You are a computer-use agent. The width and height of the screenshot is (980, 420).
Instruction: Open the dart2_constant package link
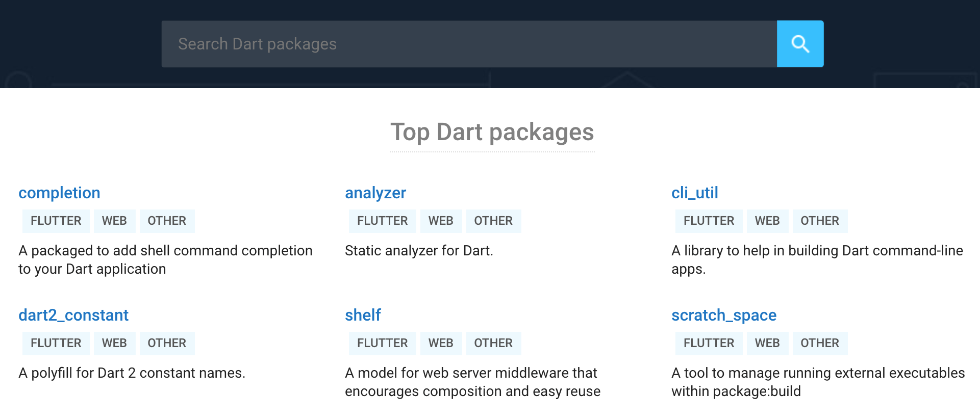73,315
